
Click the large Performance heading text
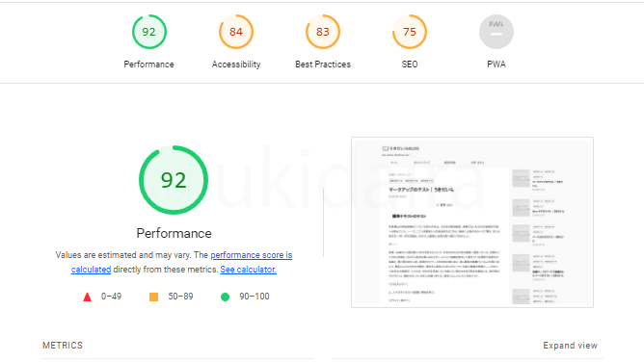174,233
